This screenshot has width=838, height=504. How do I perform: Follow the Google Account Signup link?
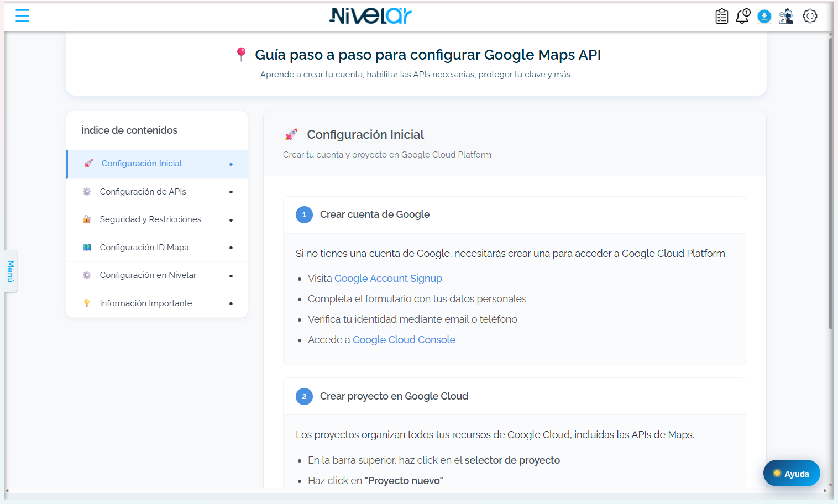(388, 279)
